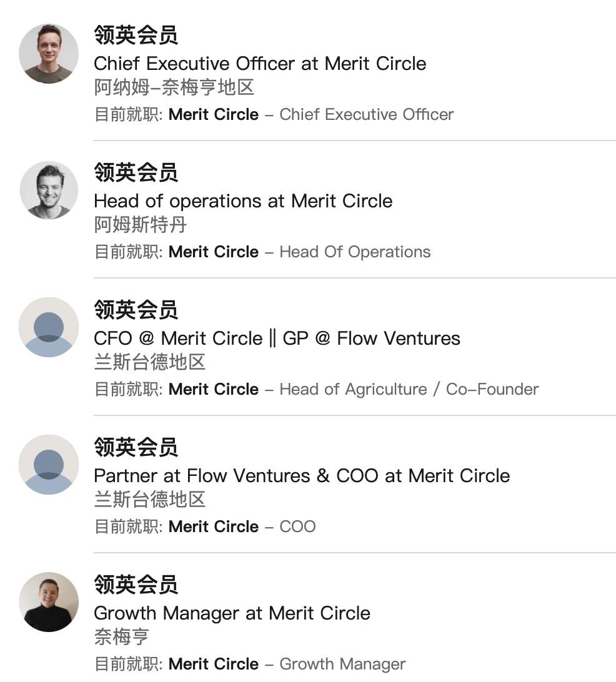Select headline Chief Executive Officer at Merit Circle
The image size is (616, 682).
point(260,64)
